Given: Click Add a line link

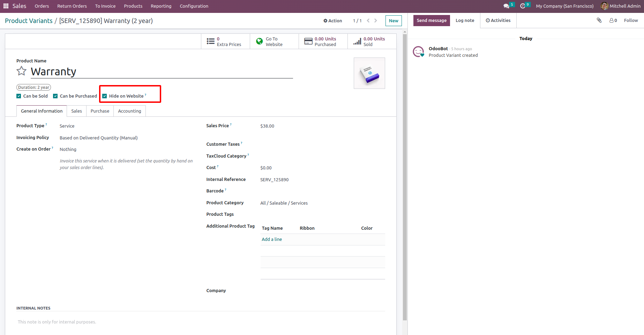Looking at the screenshot, I should (x=272, y=239).
